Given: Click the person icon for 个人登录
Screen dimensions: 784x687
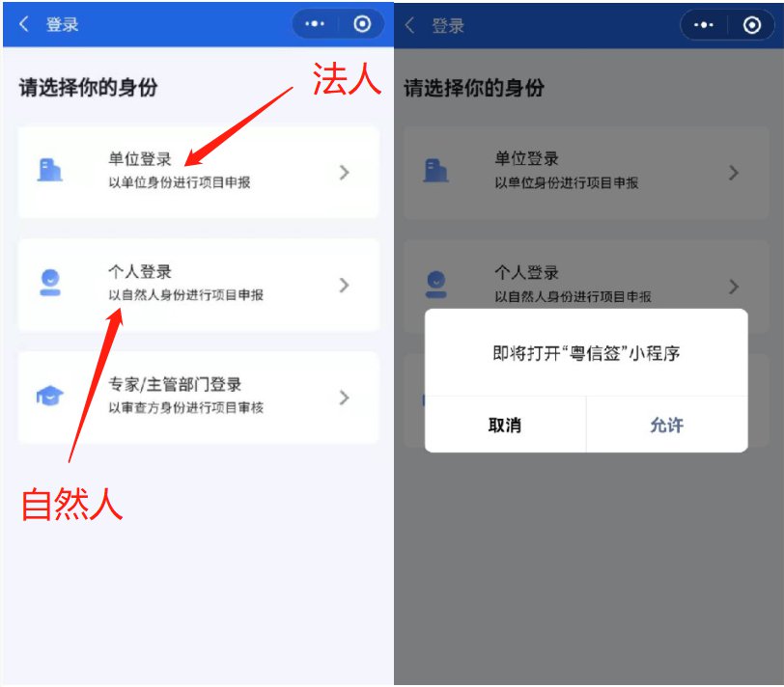Looking at the screenshot, I should (50, 283).
